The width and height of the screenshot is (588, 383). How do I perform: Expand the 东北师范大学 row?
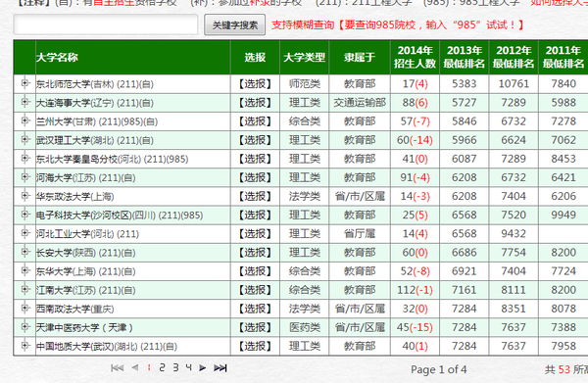(x=25, y=83)
